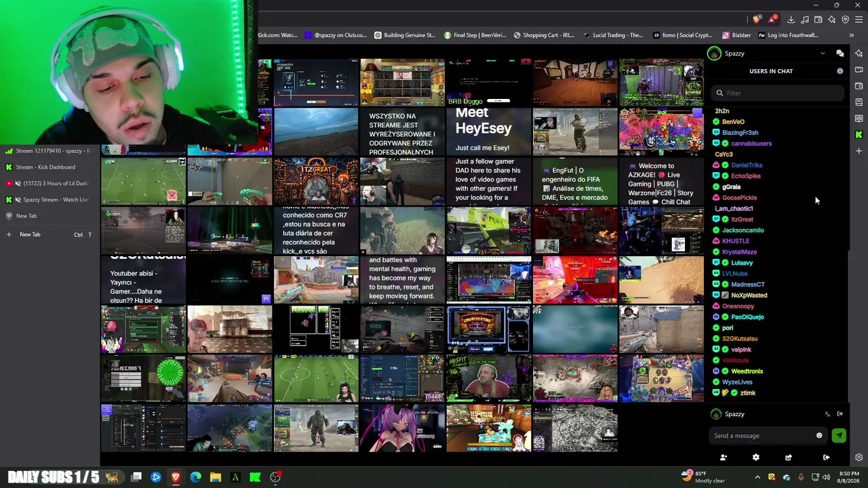
Task: Open the emoji picker in message box
Action: tap(819, 436)
